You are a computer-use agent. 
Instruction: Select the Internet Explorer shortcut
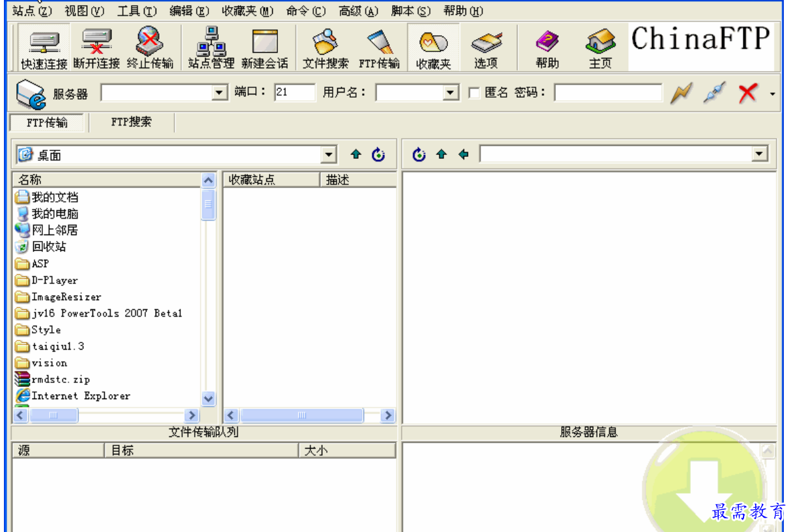pos(72,396)
